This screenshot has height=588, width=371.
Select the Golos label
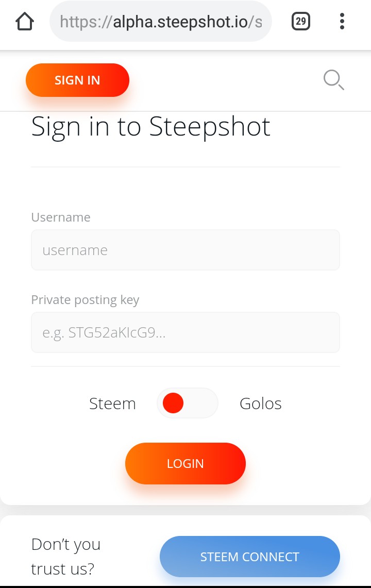click(261, 404)
